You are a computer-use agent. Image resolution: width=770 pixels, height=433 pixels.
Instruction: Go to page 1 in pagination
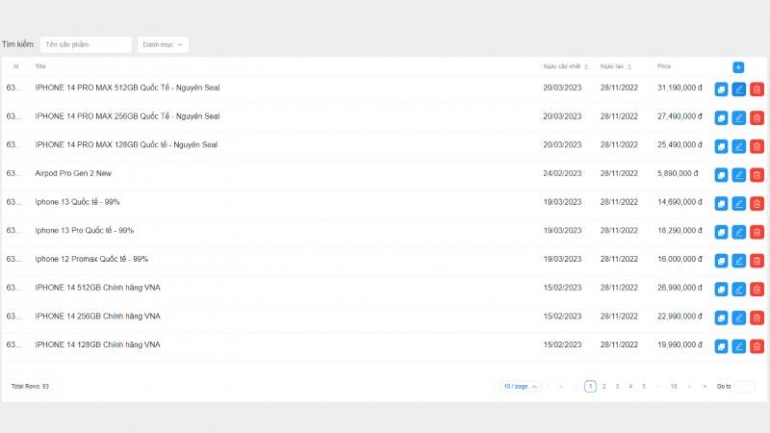[590, 386]
